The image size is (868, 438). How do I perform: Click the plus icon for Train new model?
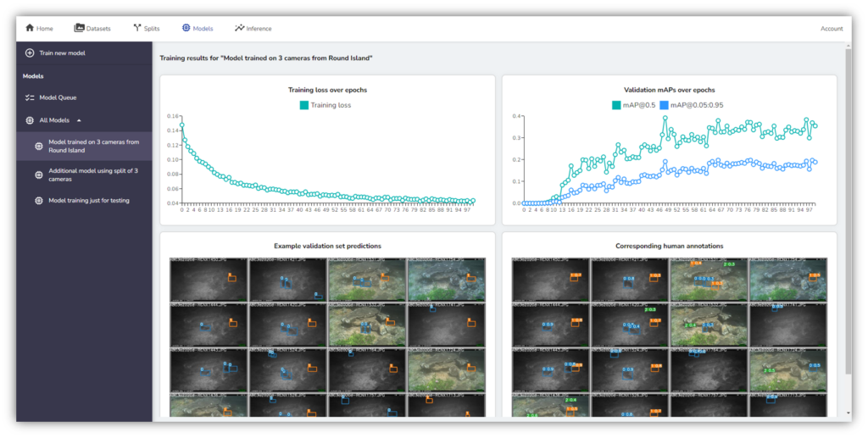(30, 53)
